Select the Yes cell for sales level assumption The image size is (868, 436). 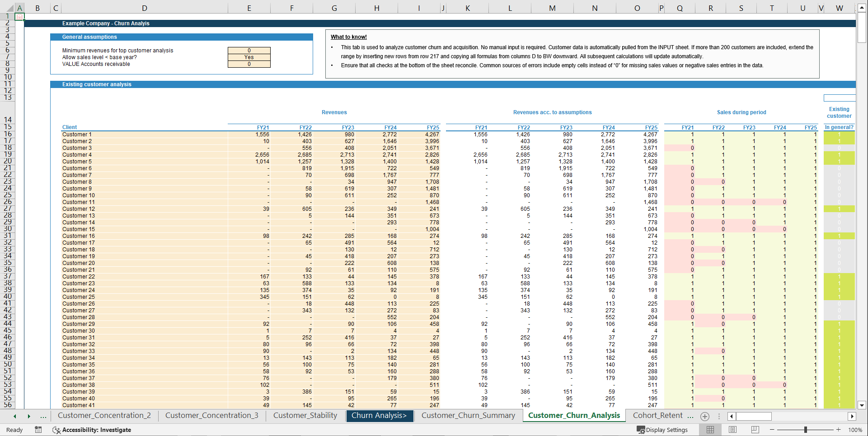pos(249,57)
